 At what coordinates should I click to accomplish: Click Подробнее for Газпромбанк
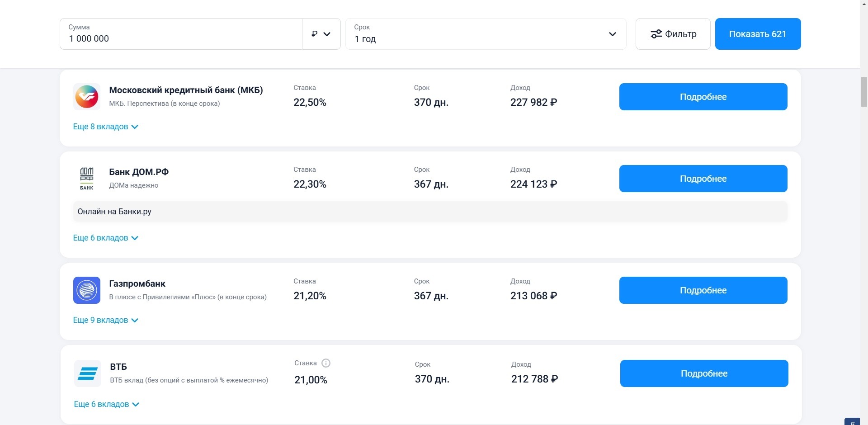click(x=703, y=290)
